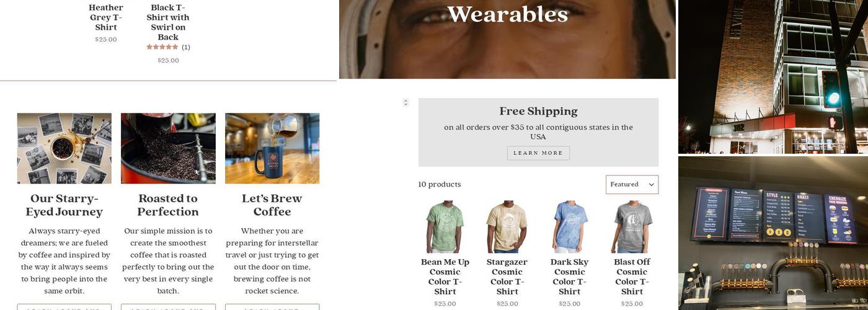Select the Roasted to Perfection heading
The height and width of the screenshot is (310, 868).
(x=168, y=205)
